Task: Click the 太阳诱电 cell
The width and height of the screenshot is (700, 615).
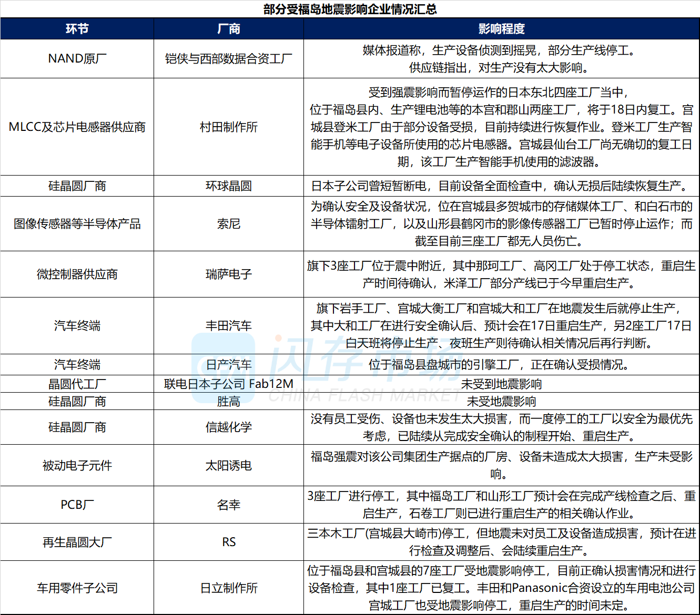Action: pos(229,465)
